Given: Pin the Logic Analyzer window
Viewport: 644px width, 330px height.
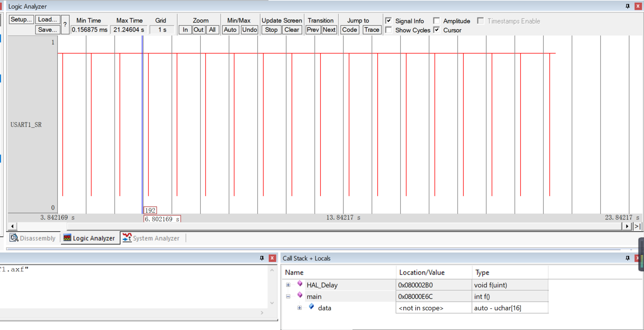Looking at the screenshot, I should click(x=628, y=6).
